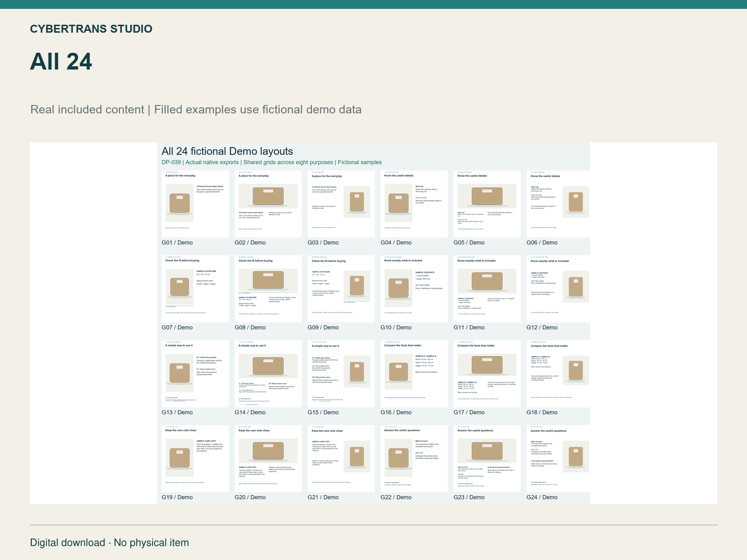
Task: Select the G11 / Demo layout thumbnail
Action: (487, 289)
